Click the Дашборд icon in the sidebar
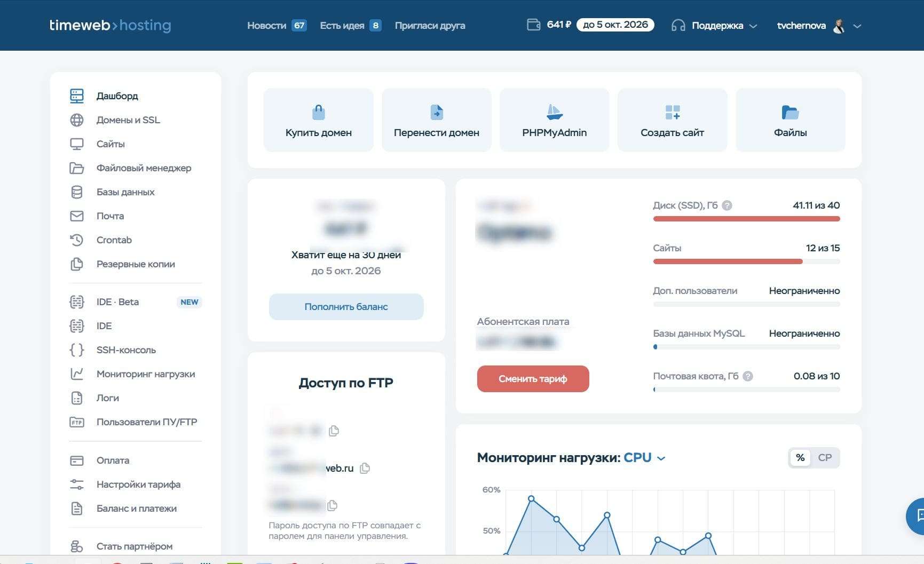Image resolution: width=924 pixels, height=564 pixels. click(77, 96)
